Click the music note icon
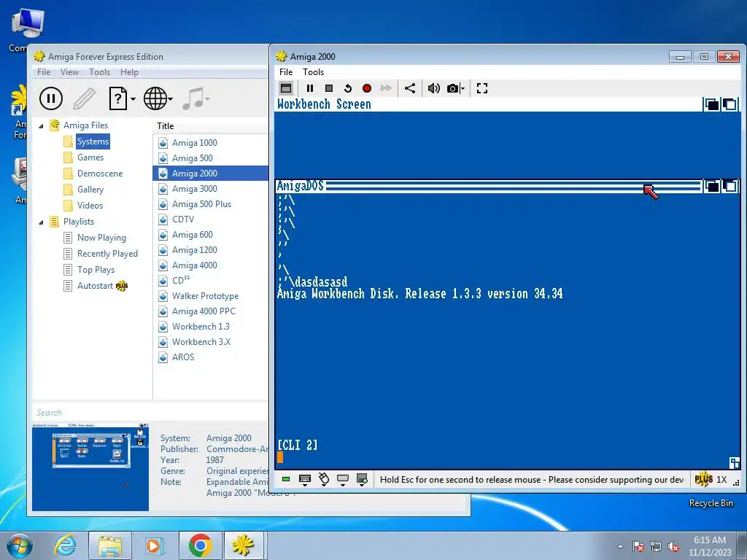The height and width of the screenshot is (560, 747). (193, 98)
